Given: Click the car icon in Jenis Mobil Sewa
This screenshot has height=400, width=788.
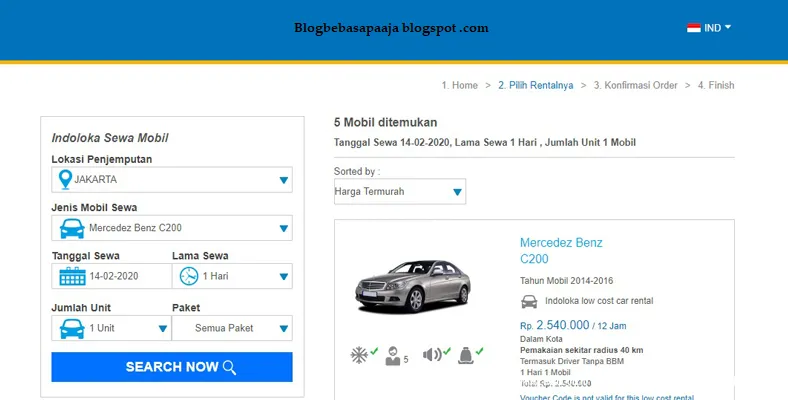Looking at the screenshot, I should pyautogui.click(x=72, y=228).
